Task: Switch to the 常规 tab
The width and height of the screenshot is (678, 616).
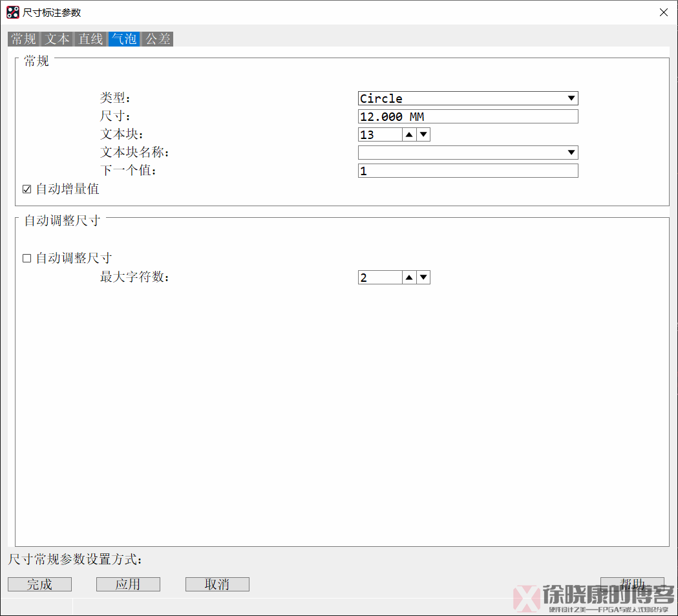Action: [24, 39]
